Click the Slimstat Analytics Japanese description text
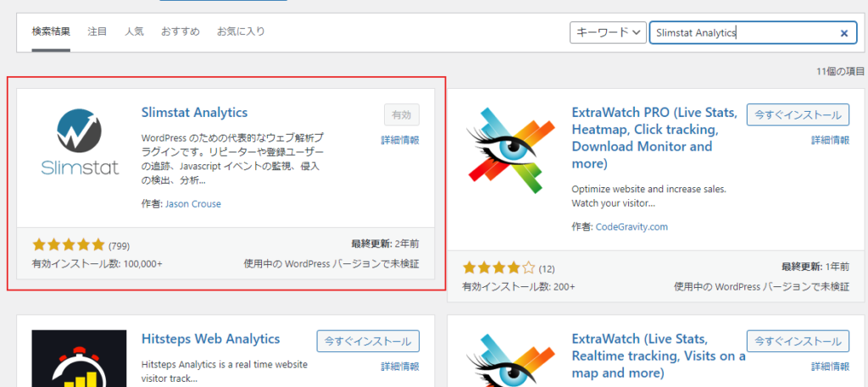868x387 pixels. tap(233, 158)
